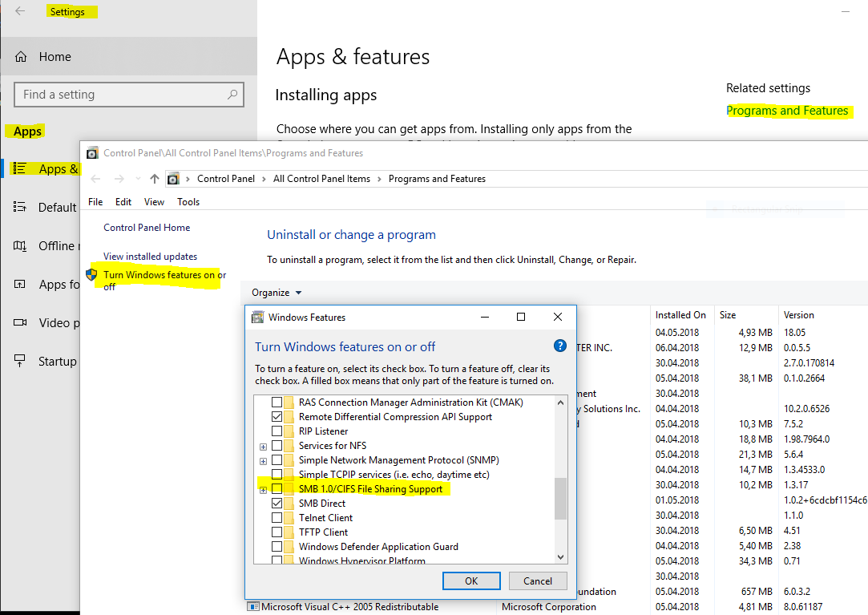Select Startup sidebar icon
This screenshot has height=615, width=868.
point(19,362)
